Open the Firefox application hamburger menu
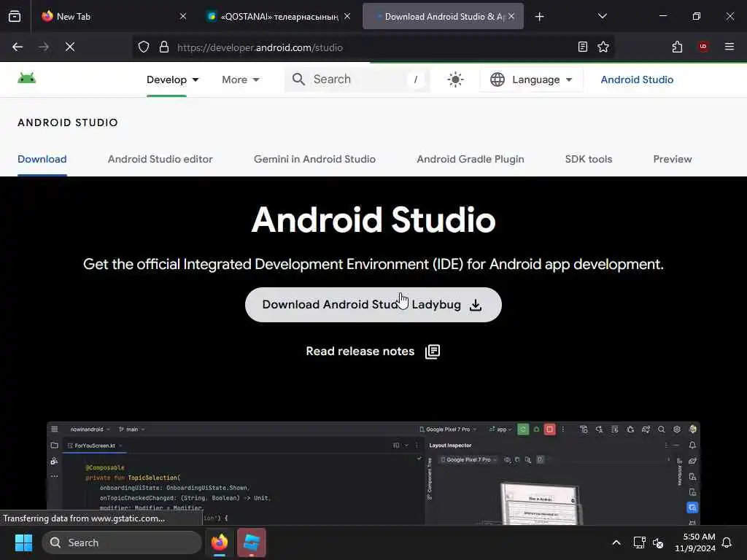This screenshot has height=560, width=747. tap(729, 47)
